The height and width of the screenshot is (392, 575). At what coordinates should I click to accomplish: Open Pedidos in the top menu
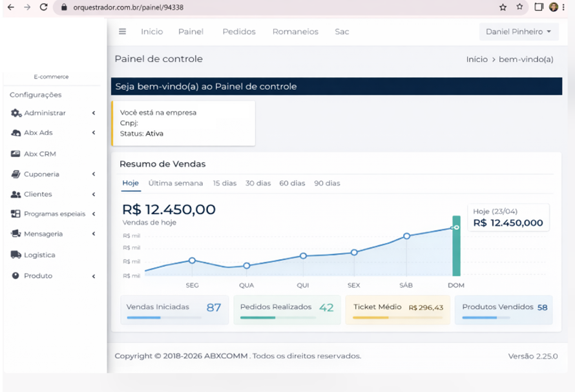click(x=239, y=32)
